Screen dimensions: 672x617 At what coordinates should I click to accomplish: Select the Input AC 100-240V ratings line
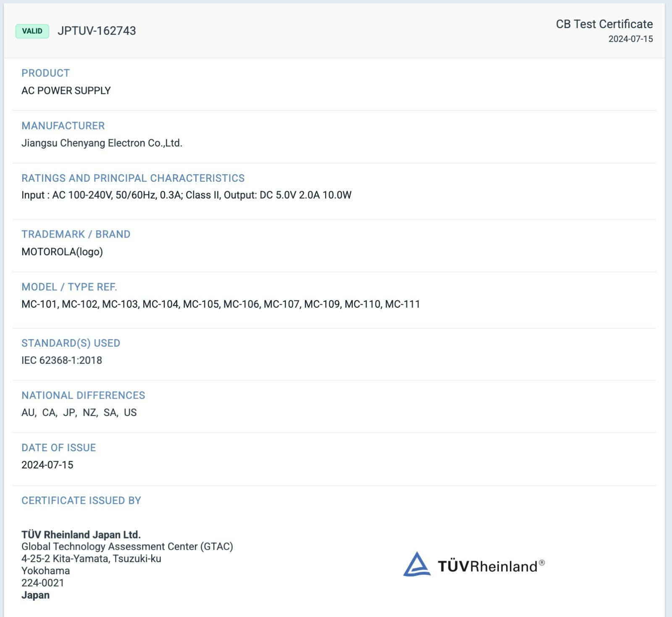[186, 195]
